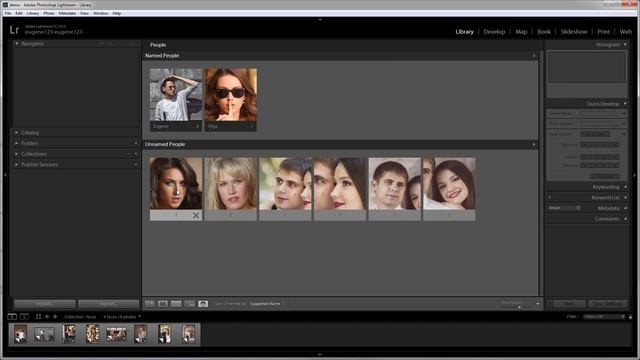Open the Library menu
The image size is (640, 360).
tap(33, 13)
